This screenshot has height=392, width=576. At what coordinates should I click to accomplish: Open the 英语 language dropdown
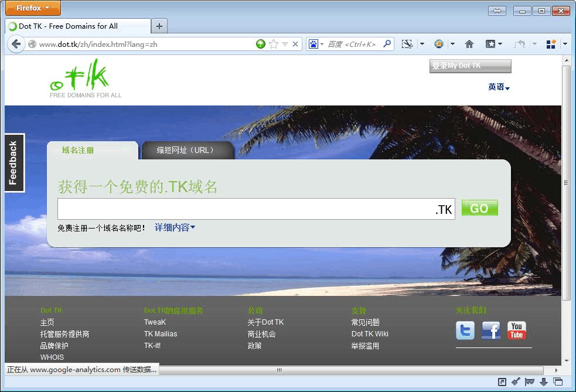[499, 87]
